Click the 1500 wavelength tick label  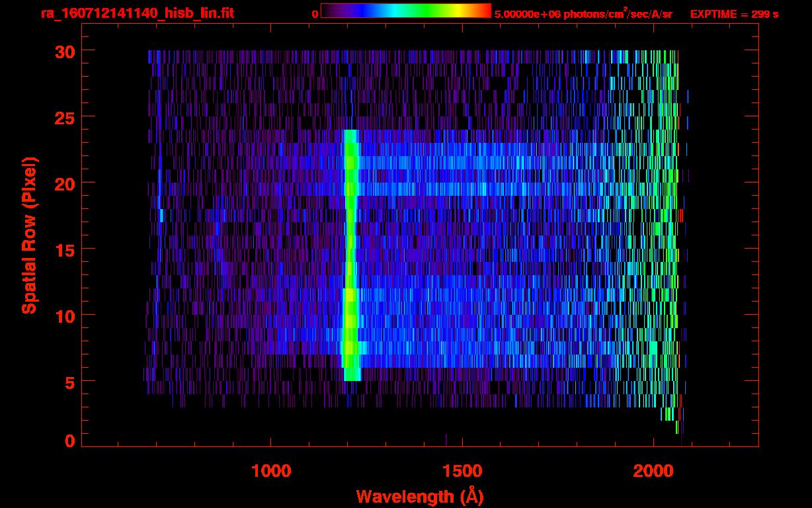coord(462,471)
